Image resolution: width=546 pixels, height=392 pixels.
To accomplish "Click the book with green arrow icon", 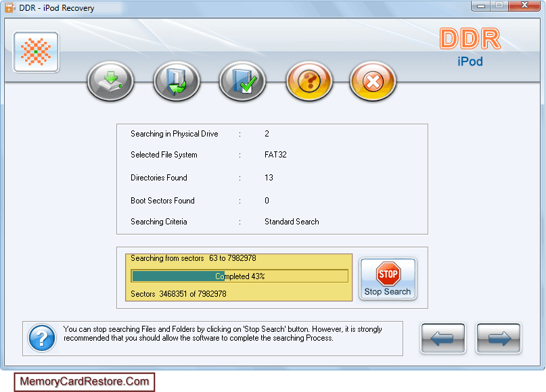I will 177,81.
